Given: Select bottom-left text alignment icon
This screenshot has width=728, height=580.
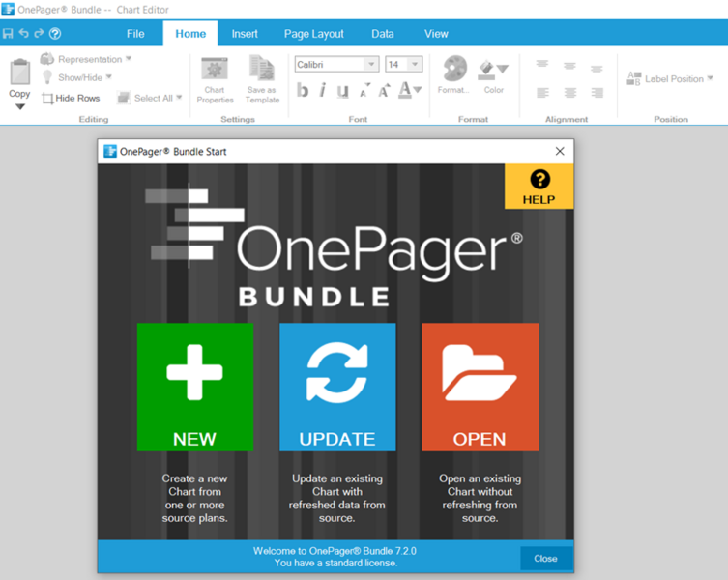Looking at the screenshot, I should pyautogui.click(x=542, y=93).
